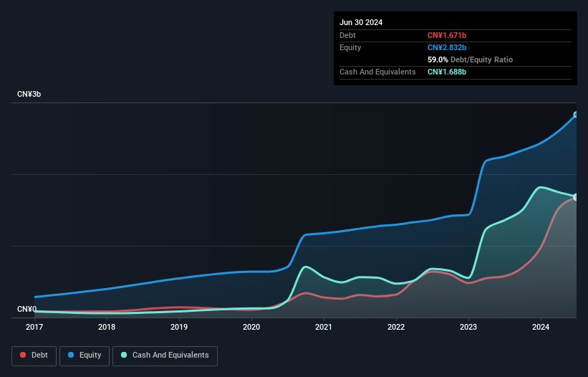Viewport: 588px width, 377px height.
Task: Click the Debt row label in tooltip
Action: coord(347,35)
